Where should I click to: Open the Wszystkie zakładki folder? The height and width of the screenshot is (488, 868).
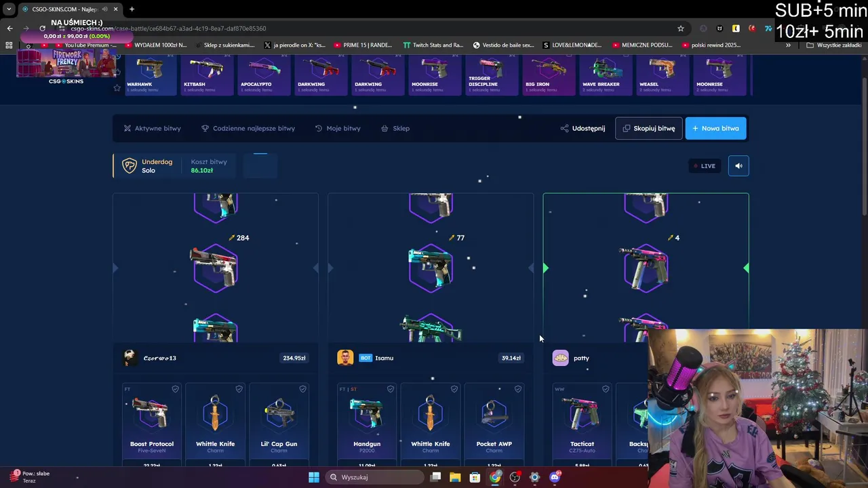(x=834, y=45)
